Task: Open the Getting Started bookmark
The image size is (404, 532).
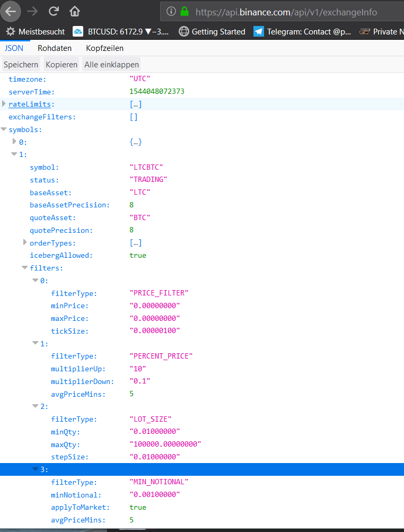Action: pos(213,31)
